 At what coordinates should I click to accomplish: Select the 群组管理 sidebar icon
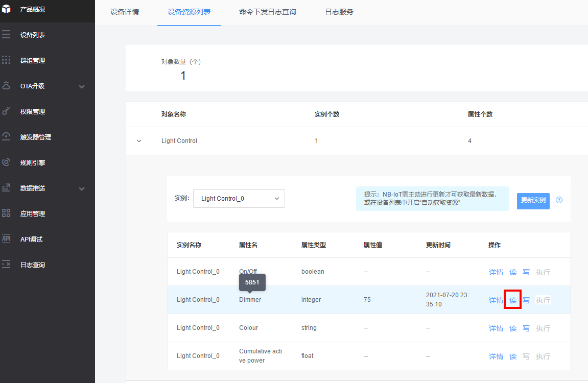tap(31, 60)
